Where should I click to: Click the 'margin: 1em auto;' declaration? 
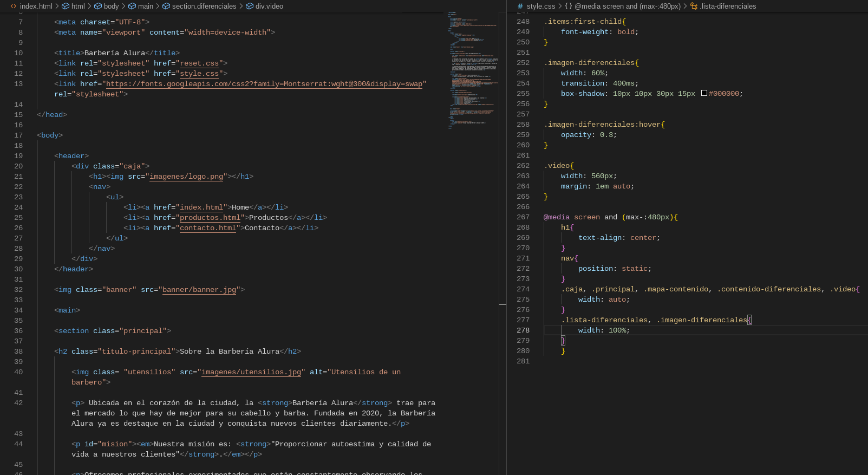(597, 186)
